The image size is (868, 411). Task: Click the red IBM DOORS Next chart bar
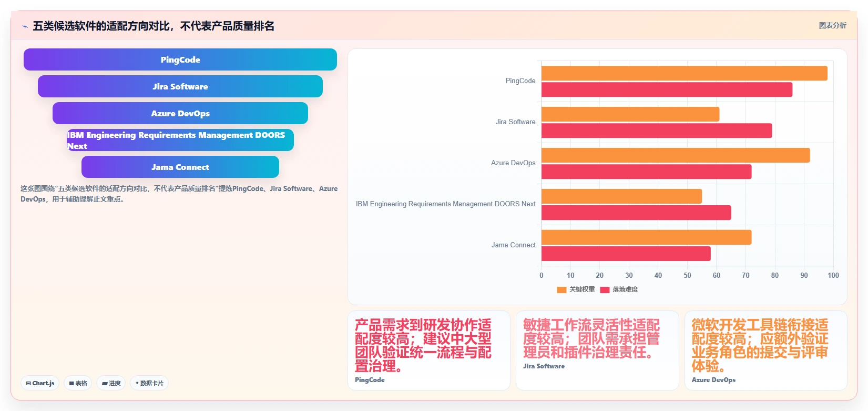(636, 213)
